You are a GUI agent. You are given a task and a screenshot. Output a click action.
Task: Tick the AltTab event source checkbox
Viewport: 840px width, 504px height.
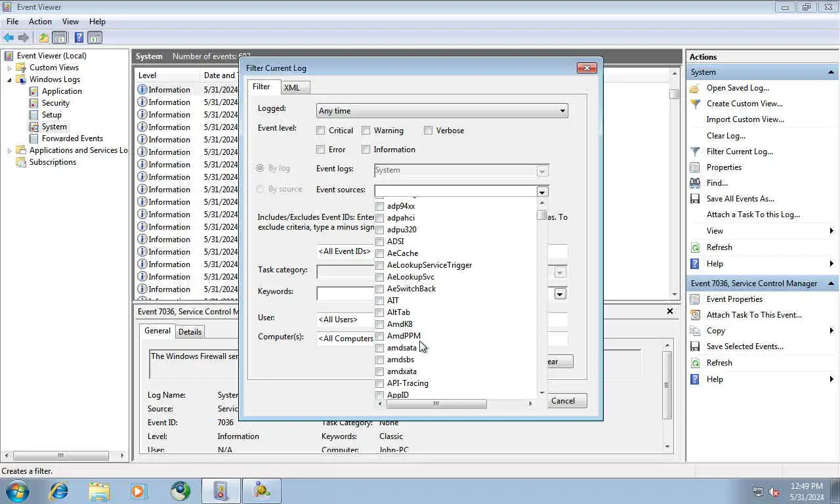379,312
